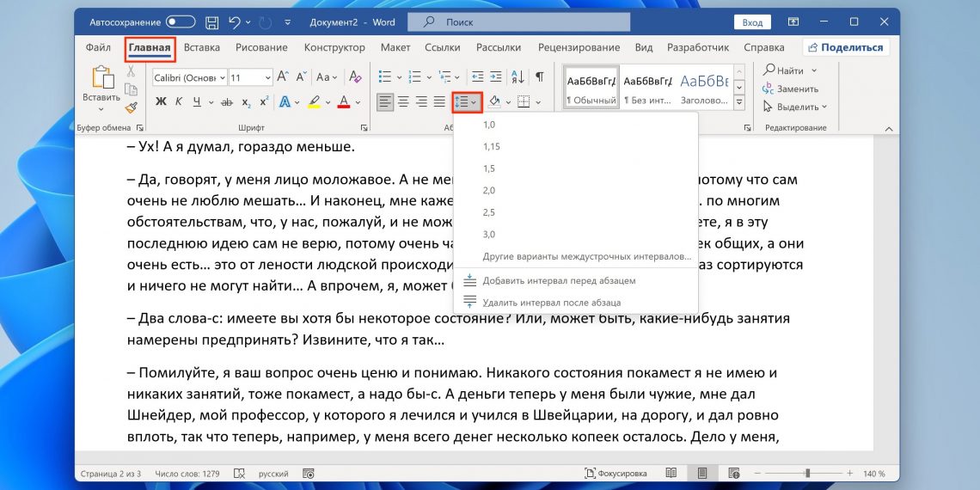
Task: Apply strikethrough formatting
Action: 227,102
